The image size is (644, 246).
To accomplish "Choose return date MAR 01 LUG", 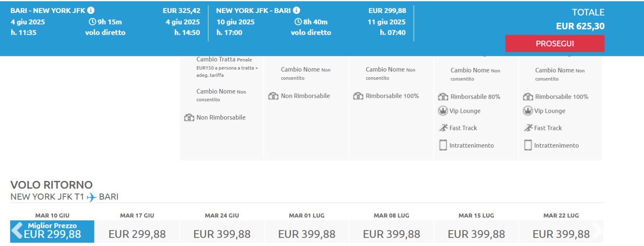I will (307, 227).
